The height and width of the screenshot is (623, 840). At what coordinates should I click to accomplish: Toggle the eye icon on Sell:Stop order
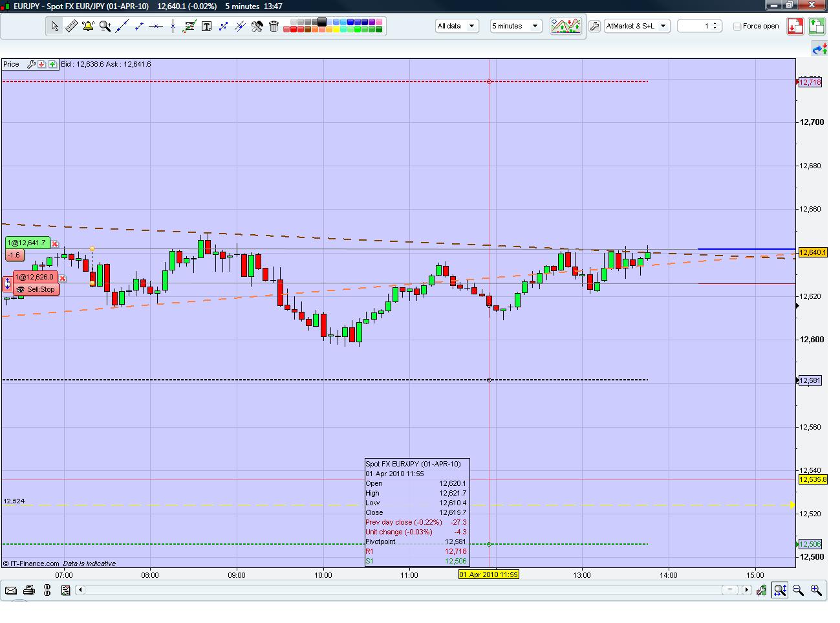[x=21, y=290]
